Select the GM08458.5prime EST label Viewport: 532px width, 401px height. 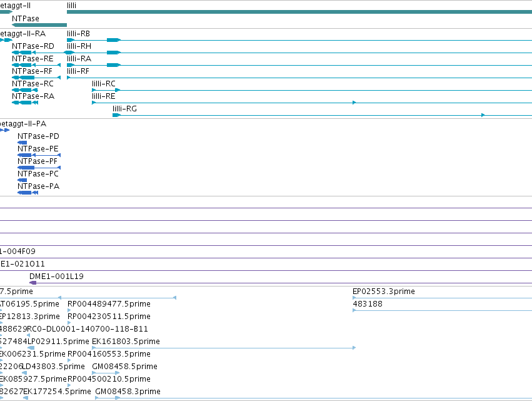click(124, 367)
